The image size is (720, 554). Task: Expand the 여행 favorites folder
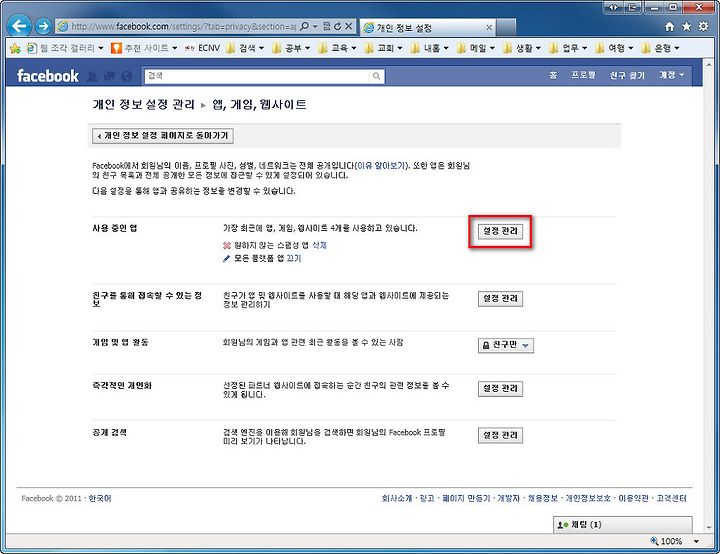(x=614, y=48)
